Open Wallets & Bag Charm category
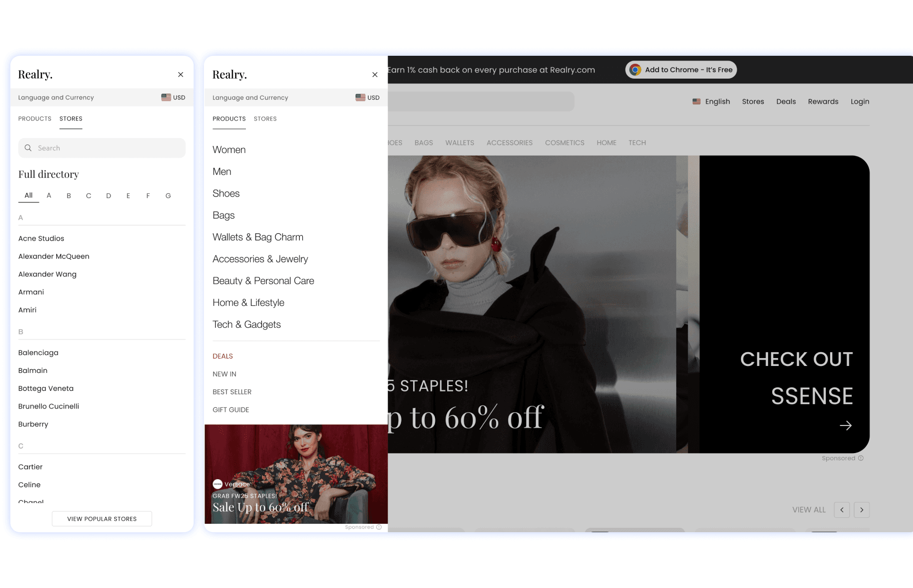This screenshot has height=588, width=913. (258, 237)
